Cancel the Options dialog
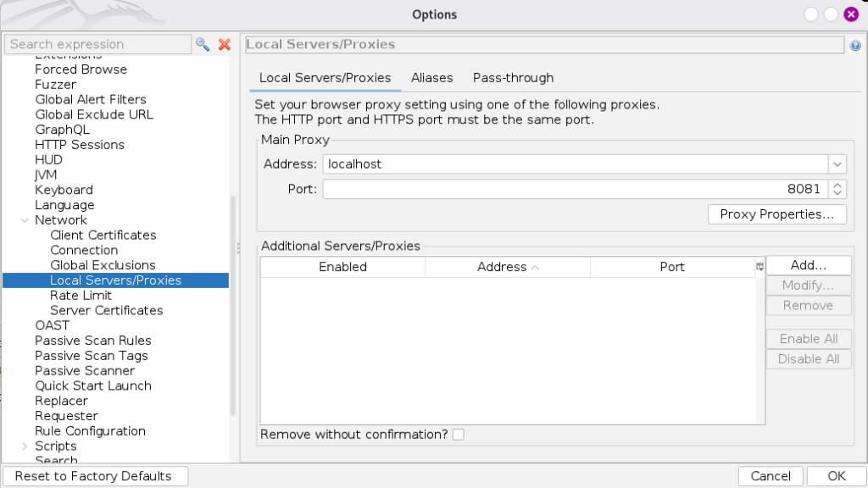This screenshot has width=868, height=488. click(771, 476)
